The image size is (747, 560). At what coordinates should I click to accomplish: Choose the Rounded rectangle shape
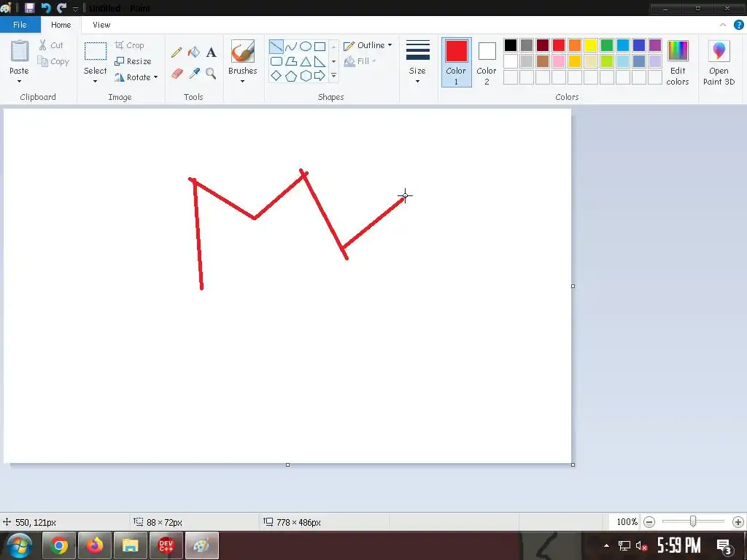[x=276, y=61]
